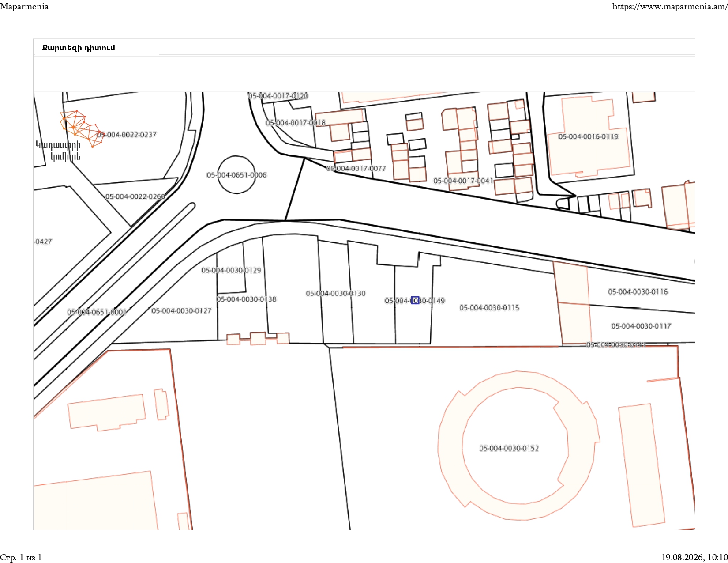Click parcel label 05-004-0651-0006 in circle
Image resolution: width=728 pixels, height=563 pixels.
tap(237, 175)
